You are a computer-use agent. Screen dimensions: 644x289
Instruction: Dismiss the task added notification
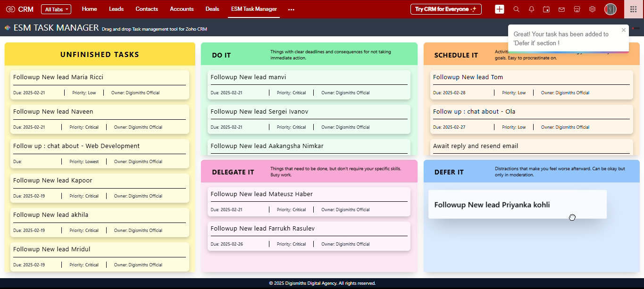tap(623, 30)
